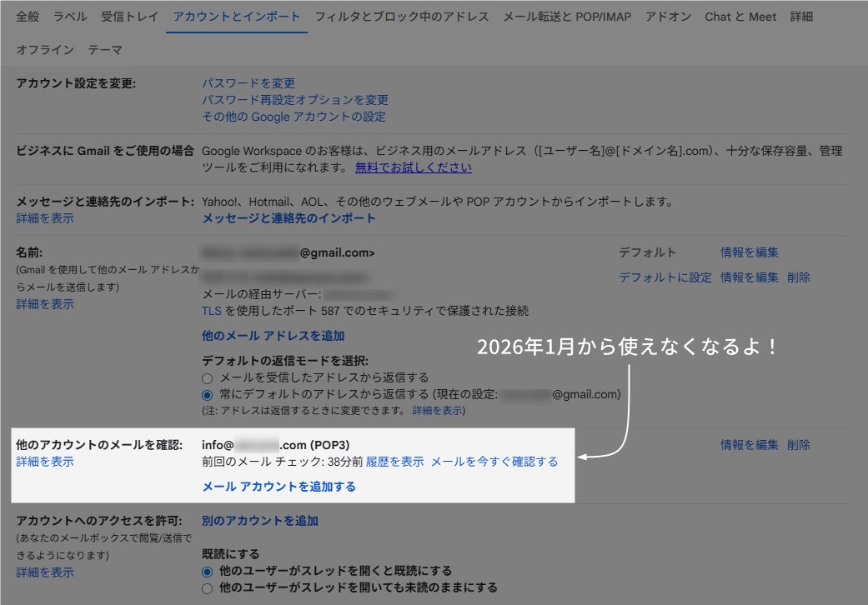868x605 pixels.
Task: Open the テーマ tab
Action: coord(104,50)
